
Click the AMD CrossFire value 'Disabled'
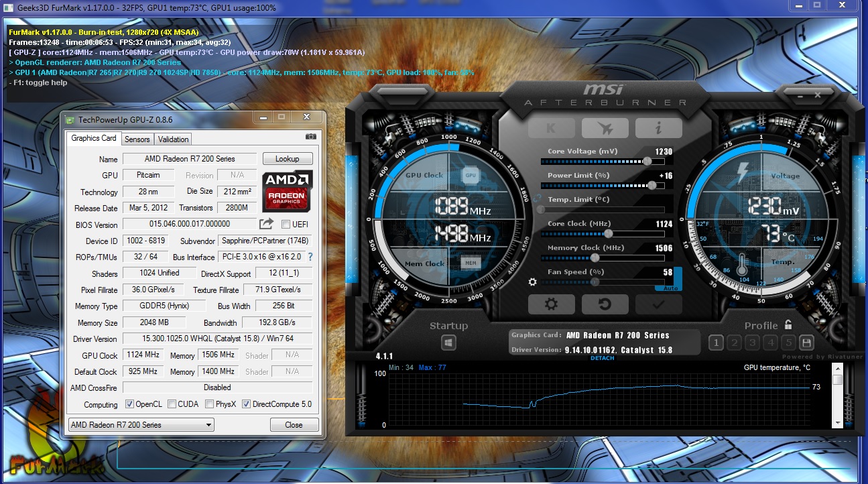pyautogui.click(x=217, y=387)
